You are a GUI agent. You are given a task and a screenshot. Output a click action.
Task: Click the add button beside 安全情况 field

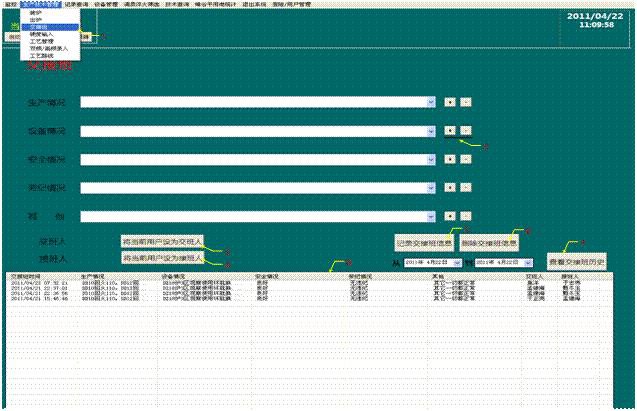449,159
